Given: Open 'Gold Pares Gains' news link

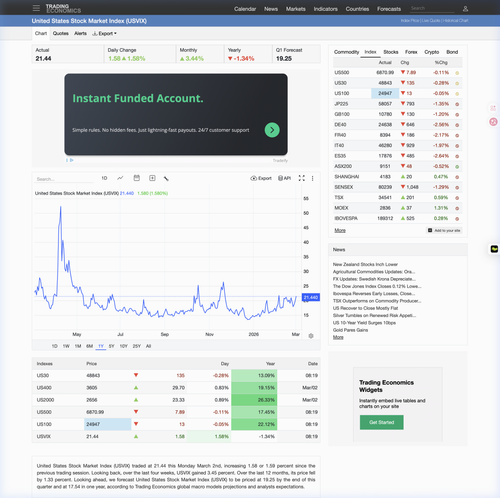Looking at the screenshot, I should pos(350,330).
